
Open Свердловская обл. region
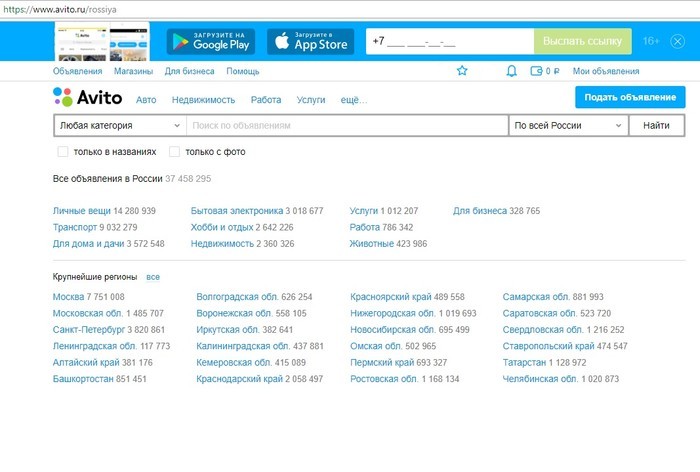[543, 330]
